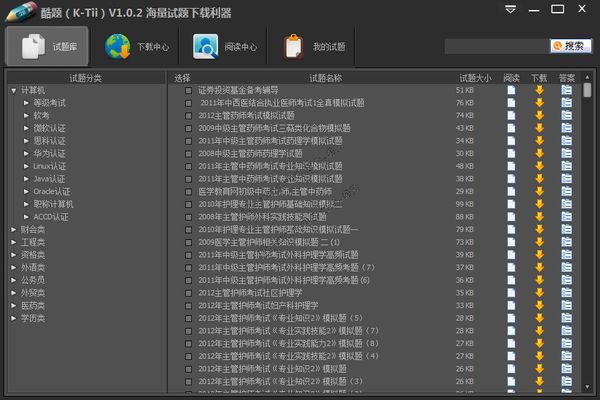Choose Java认证 category
600x400 pixels.
tap(49, 179)
